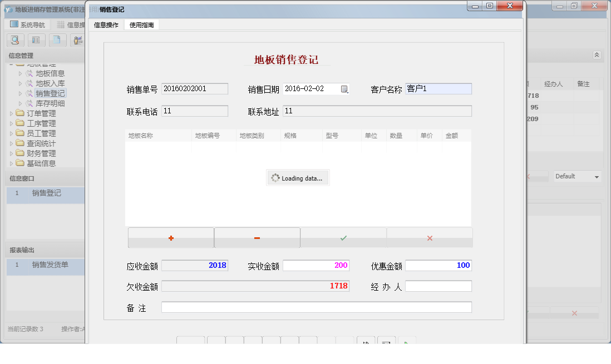Screen dimensions: 611x364
Task: Cancel entry with the red X icon
Action: (x=429, y=237)
